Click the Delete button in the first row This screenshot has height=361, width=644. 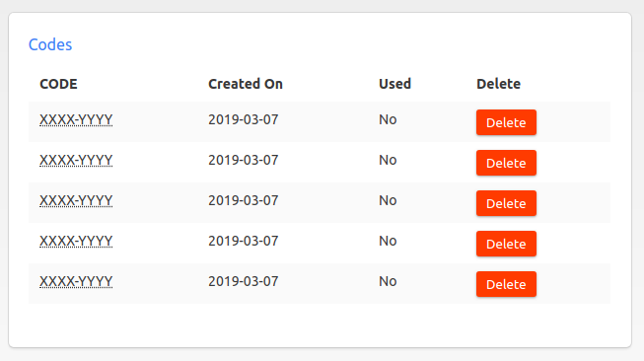point(506,122)
